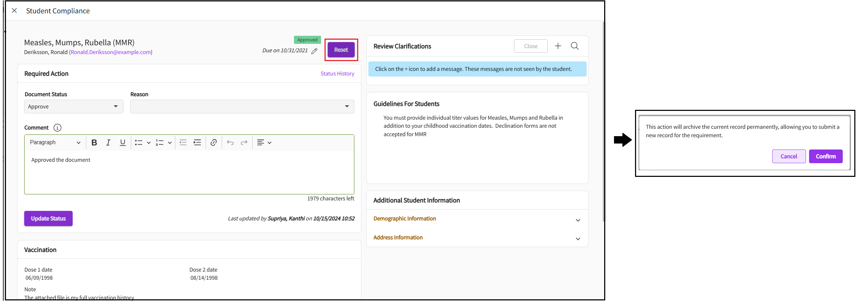
Task: Open the Document Status dropdown
Action: [x=74, y=107]
